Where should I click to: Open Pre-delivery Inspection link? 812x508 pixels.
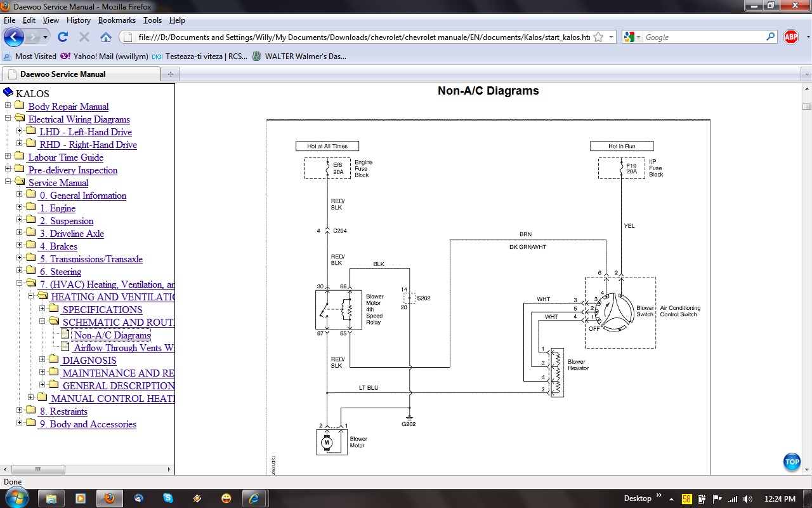click(x=73, y=170)
